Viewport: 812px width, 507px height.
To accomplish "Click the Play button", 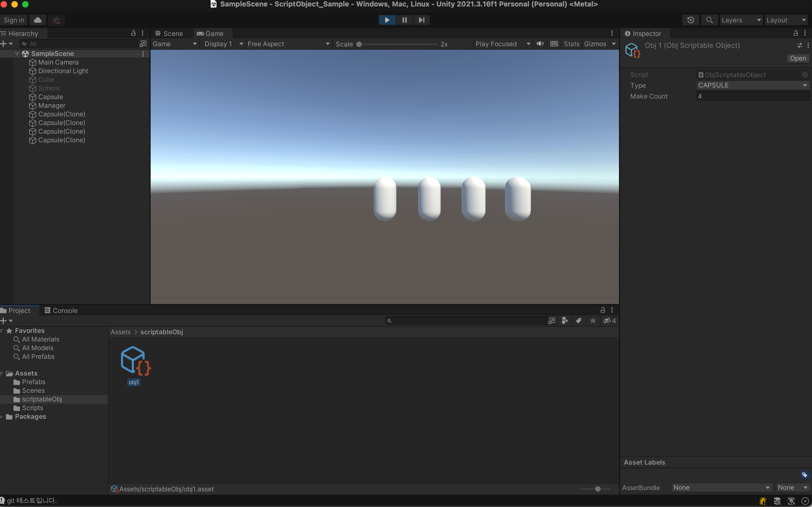I will pos(387,20).
